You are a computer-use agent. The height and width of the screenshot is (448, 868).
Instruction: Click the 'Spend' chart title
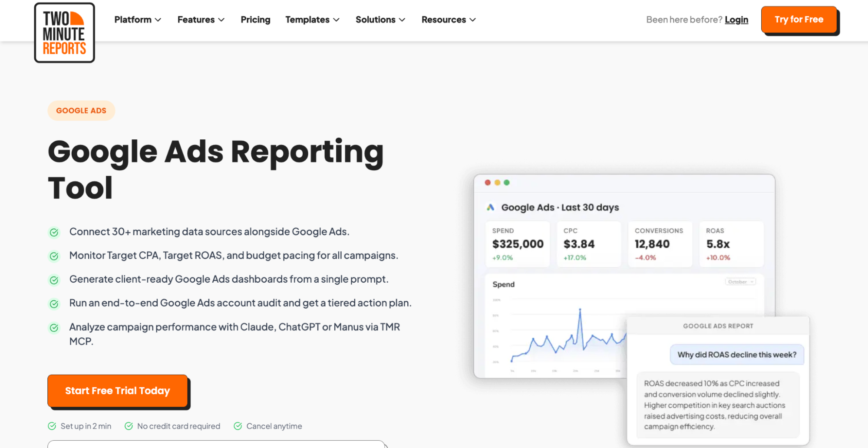504,284
